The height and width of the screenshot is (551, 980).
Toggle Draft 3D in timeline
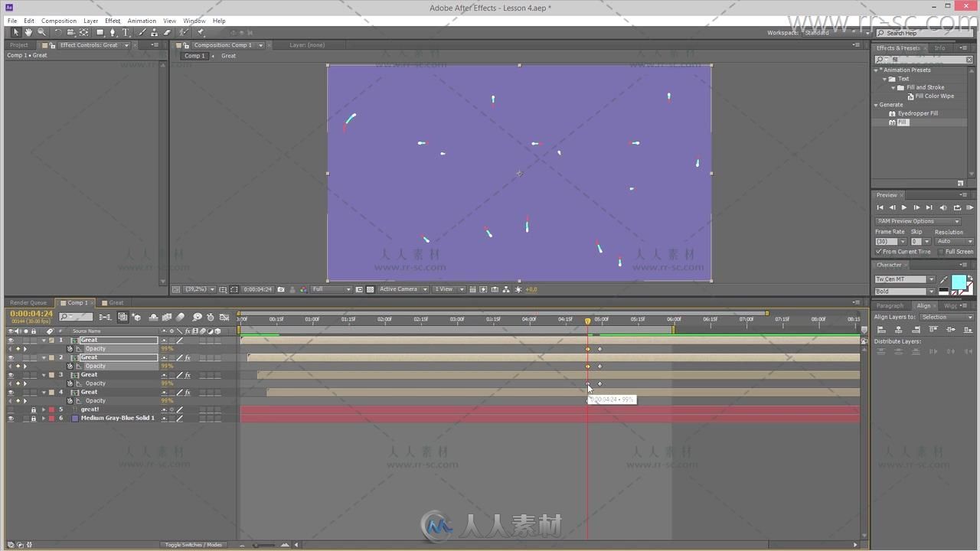[136, 317]
